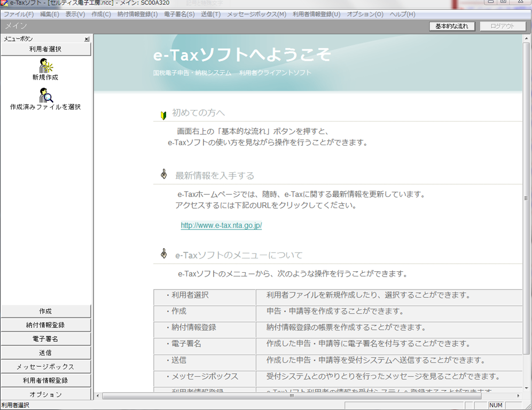Open the 送信(T) menu

point(210,14)
